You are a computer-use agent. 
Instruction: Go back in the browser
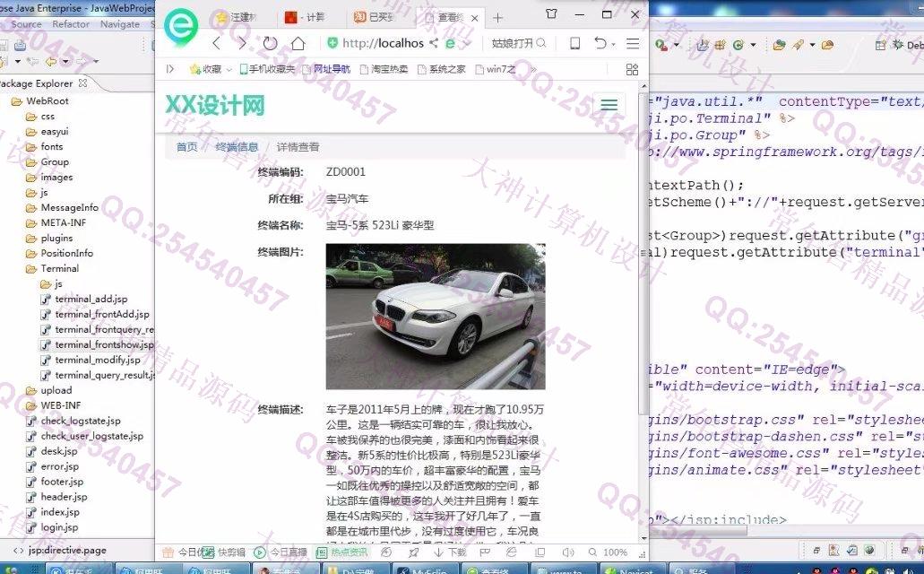coord(216,43)
